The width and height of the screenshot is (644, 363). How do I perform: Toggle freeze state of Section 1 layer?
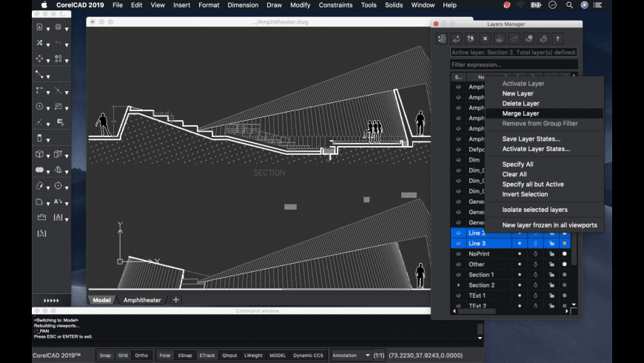(x=534, y=275)
